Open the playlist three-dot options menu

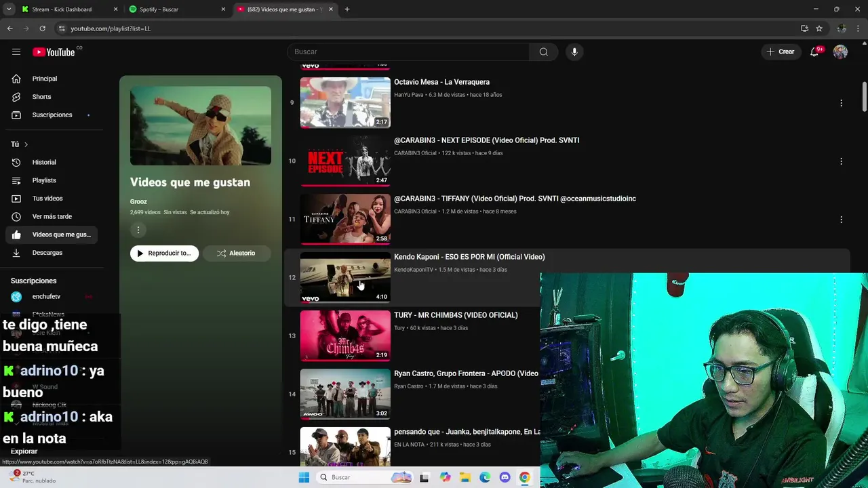click(138, 230)
